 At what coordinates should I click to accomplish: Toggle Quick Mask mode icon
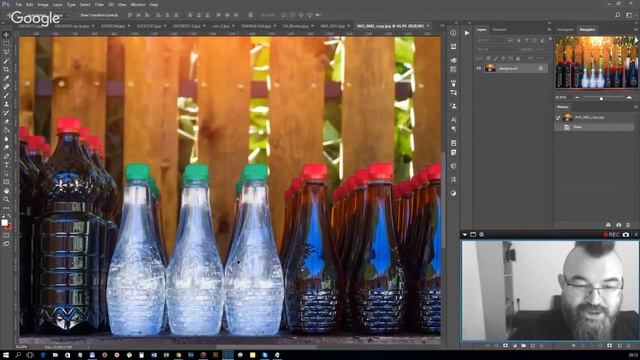[6, 235]
